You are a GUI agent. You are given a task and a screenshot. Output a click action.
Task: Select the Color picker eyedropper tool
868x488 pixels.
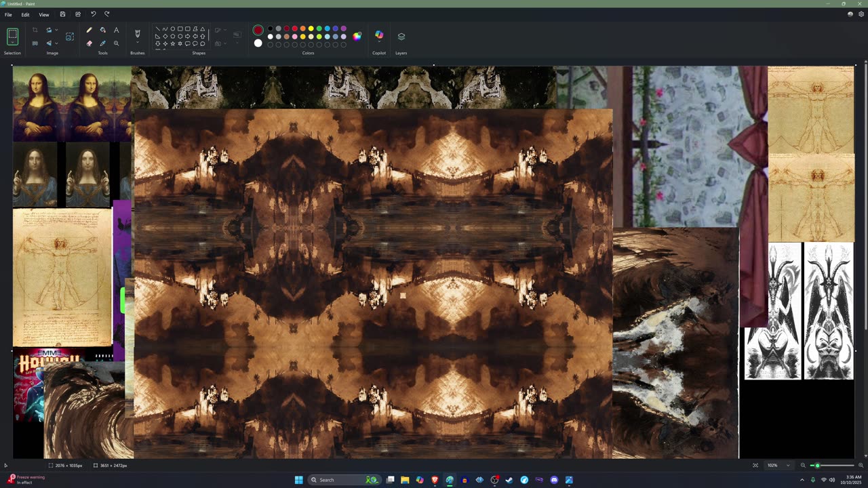[102, 43]
